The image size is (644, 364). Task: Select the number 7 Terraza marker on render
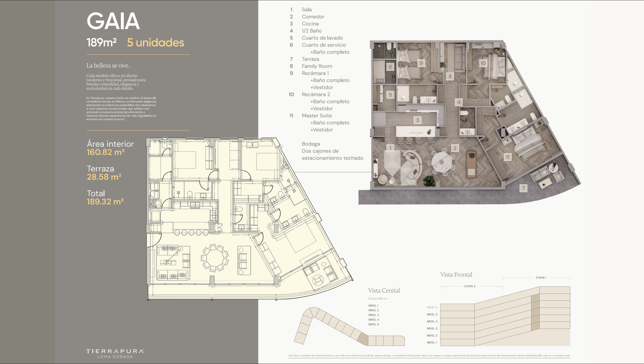pyautogui.click(x=523, y=188)
